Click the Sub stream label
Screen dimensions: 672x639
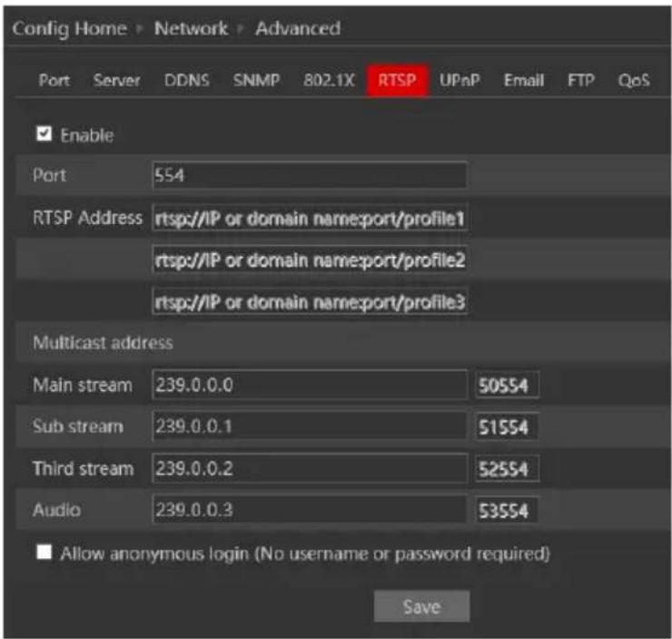click(x=78, y=426)
